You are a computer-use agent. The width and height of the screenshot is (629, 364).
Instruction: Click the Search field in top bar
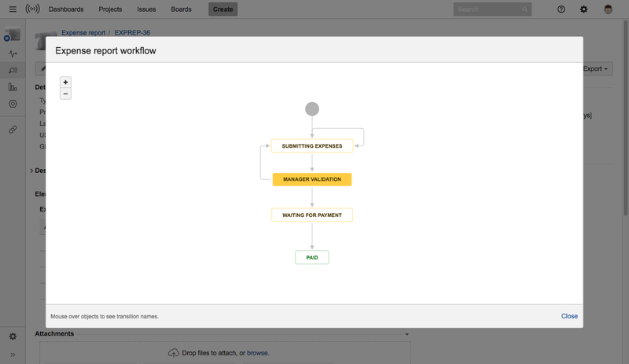(487, 9)
